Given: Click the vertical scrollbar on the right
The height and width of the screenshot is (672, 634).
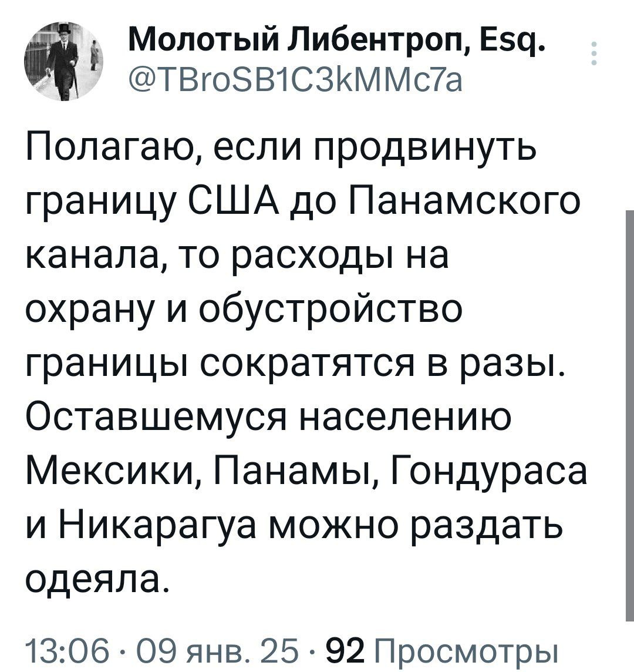Looking at the screenshot, I should (629, 415).
